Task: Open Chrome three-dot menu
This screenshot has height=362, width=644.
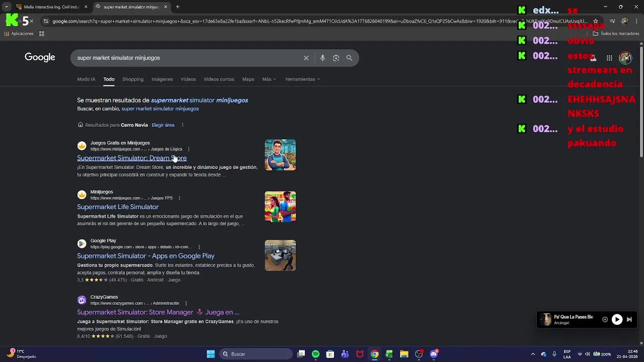Action: tap(636, 21)
